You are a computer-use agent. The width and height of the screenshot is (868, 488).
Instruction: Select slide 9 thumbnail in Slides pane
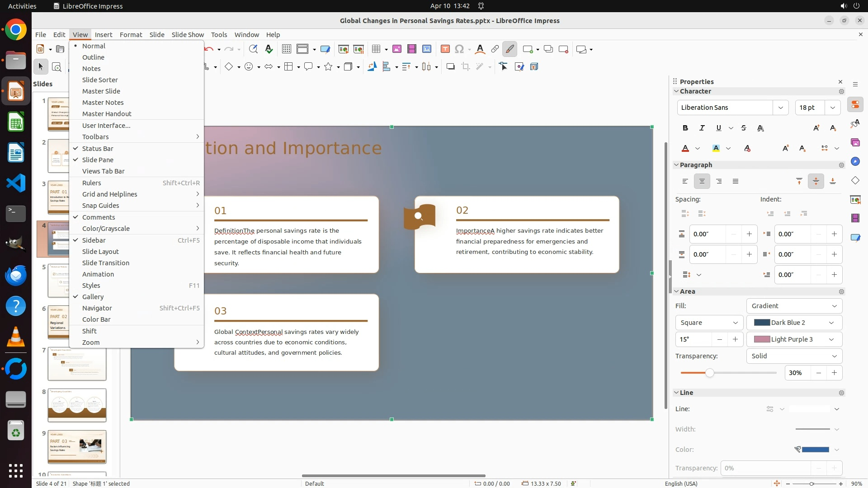pos(77,446)
